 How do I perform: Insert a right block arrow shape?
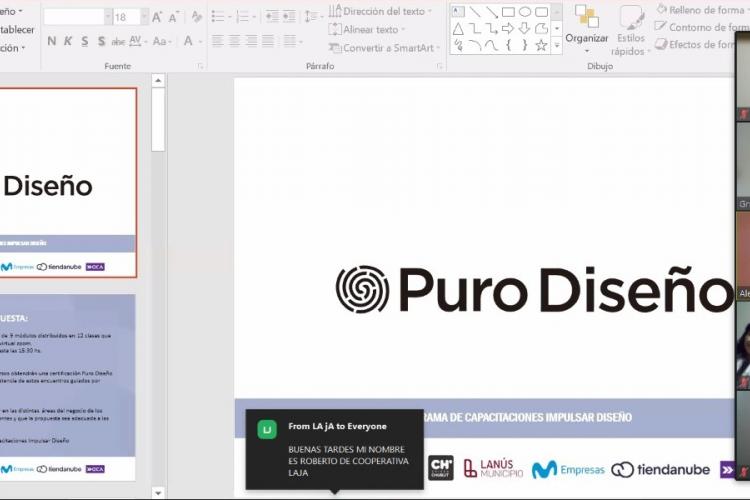tap(508, 29)
